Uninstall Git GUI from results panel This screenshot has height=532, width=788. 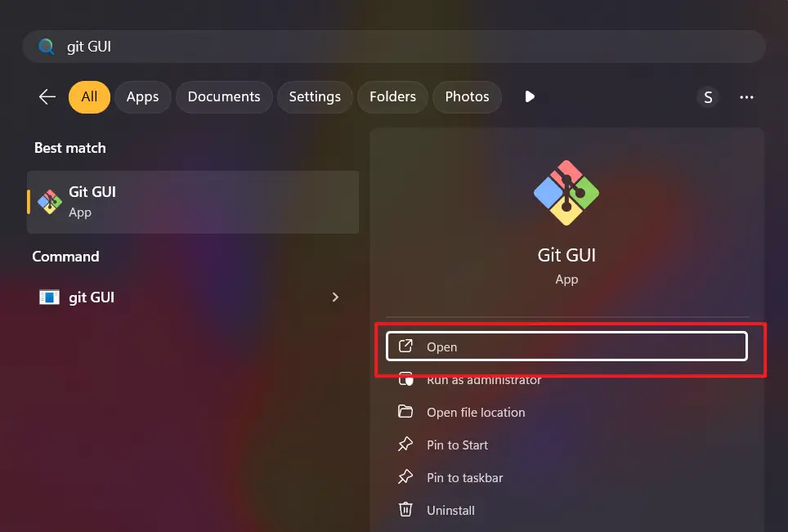click(450, 510)
